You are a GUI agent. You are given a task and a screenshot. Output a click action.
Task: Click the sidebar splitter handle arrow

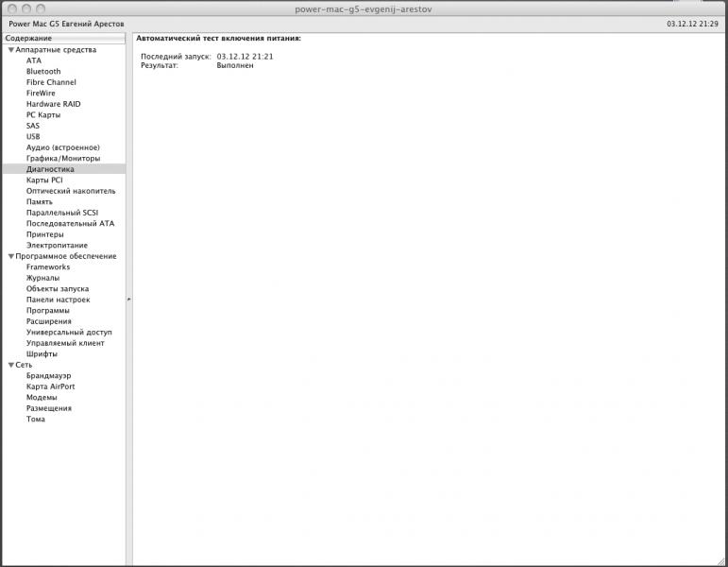pyautogui.click(x=129, y=300)
